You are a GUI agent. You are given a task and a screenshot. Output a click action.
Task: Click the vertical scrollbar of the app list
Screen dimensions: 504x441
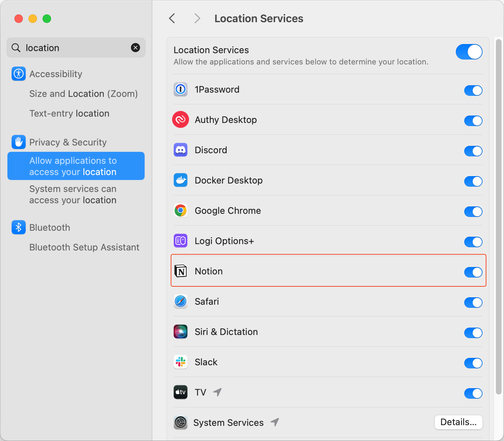click(x=498, y=217)
